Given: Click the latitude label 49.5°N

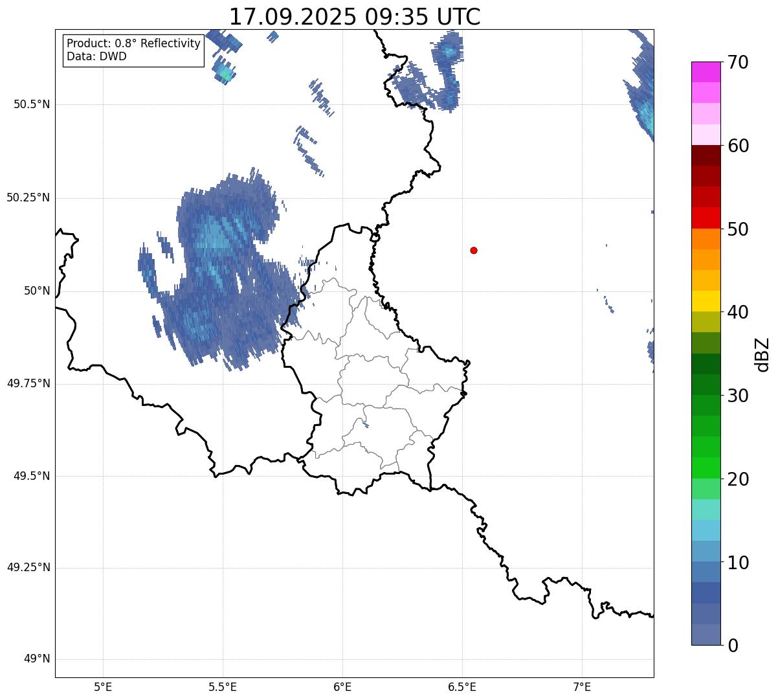Looking at the screenshot, I should (x=32, y=476).
